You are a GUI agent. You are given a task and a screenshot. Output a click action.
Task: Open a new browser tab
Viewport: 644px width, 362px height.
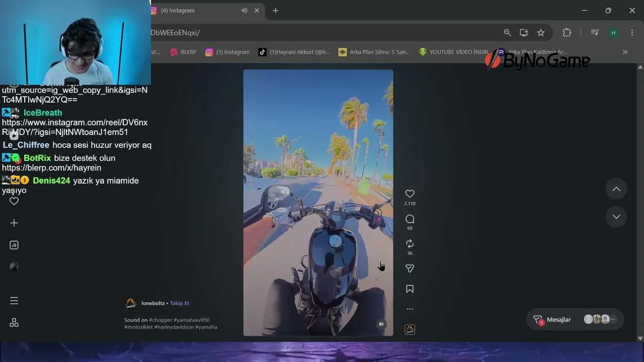coord(275,11)
